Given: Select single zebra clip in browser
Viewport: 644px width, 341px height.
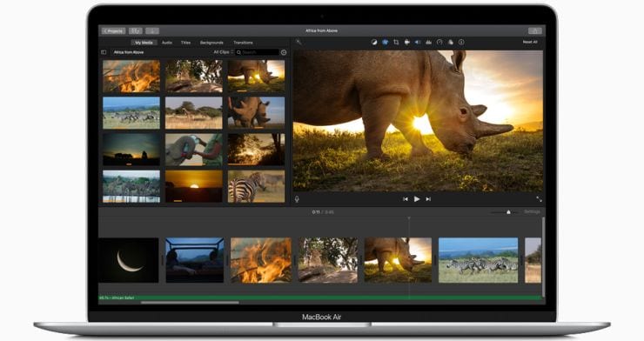Looking at the screenshot, I should click(256, 186).
